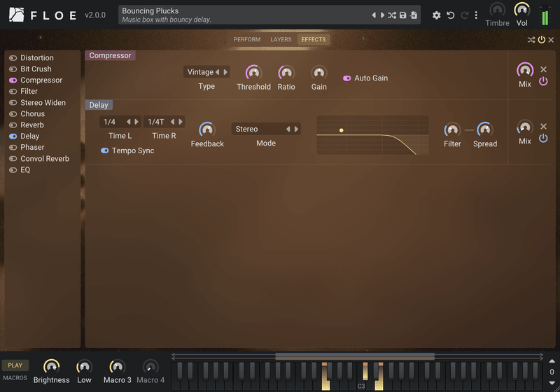
Task: Open the three-dot more menu
Action: click(x=476, y=15)
